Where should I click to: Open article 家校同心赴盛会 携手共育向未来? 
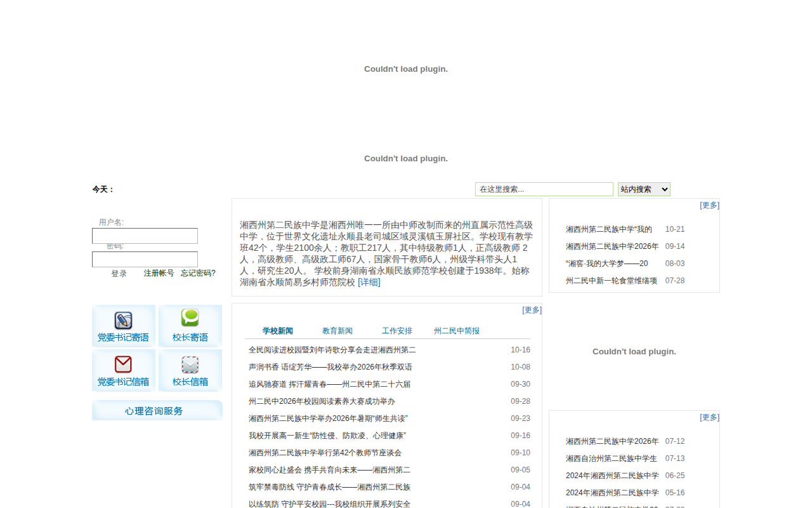330,470
